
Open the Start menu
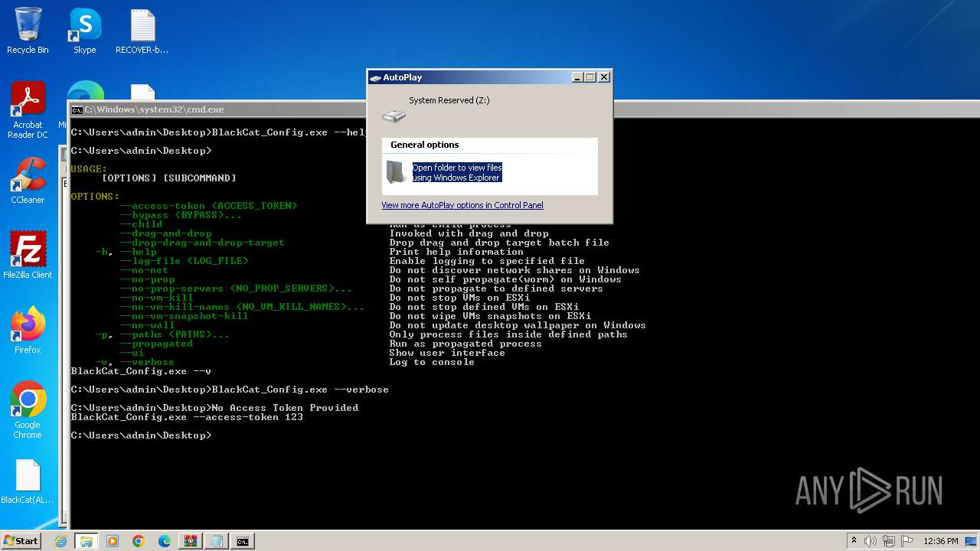click(x=21, y=541)
